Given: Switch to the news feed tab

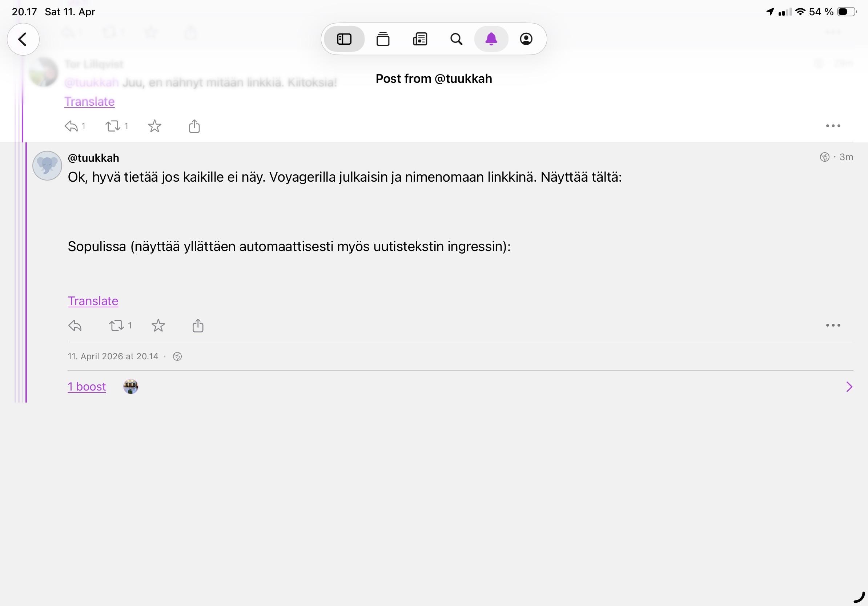Looking at the screenshot, I should 419,39.
